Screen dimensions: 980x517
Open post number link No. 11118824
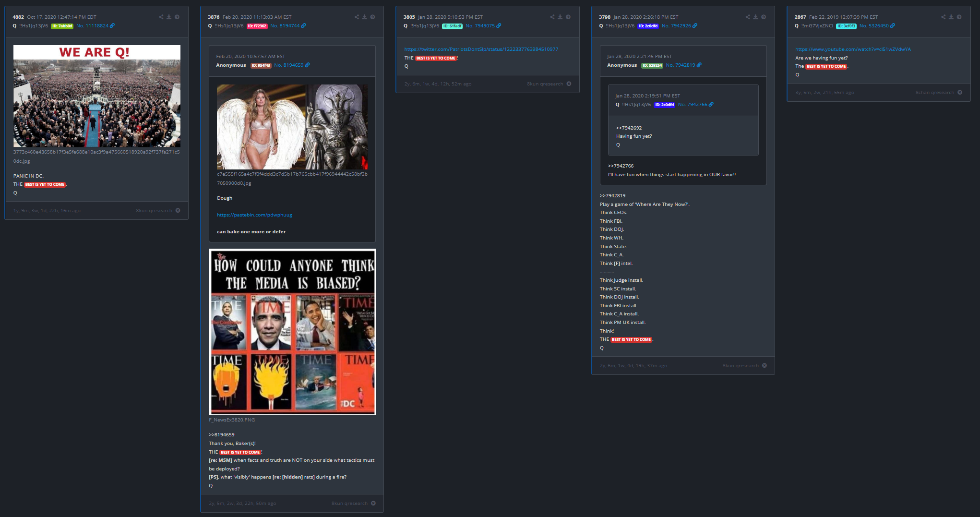coord(93,26)
